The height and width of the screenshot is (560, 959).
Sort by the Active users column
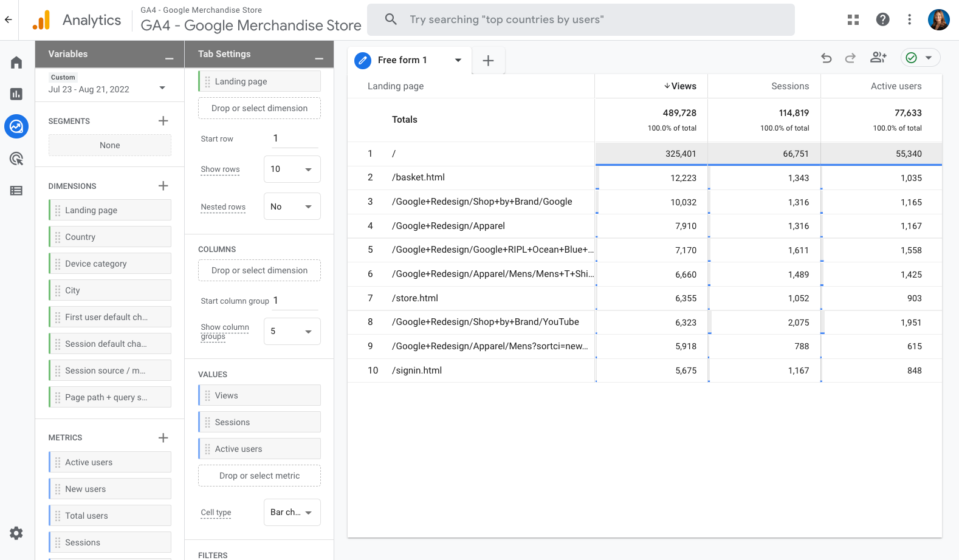coord(896,86)
